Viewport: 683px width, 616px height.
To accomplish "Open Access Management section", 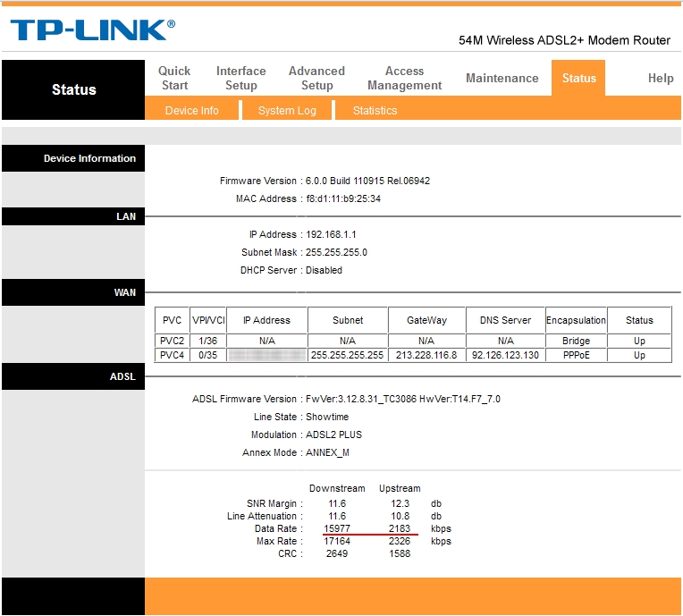I will tap(404, 78).
